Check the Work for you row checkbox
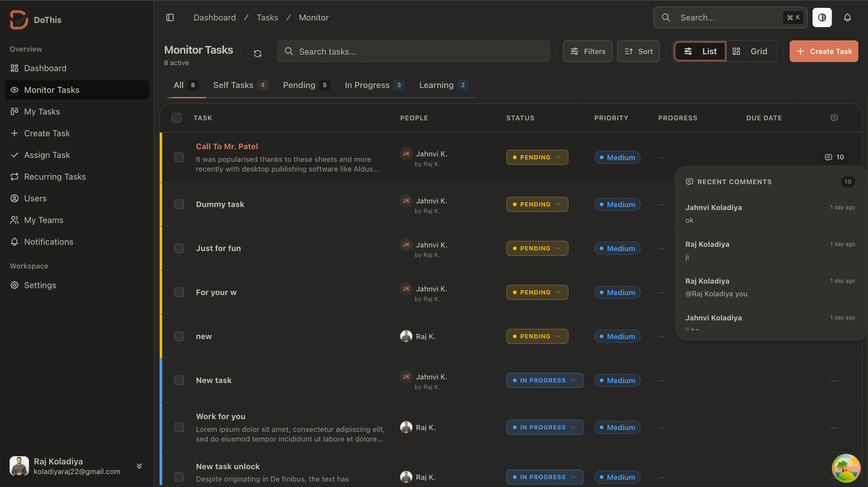 [179, 427]
